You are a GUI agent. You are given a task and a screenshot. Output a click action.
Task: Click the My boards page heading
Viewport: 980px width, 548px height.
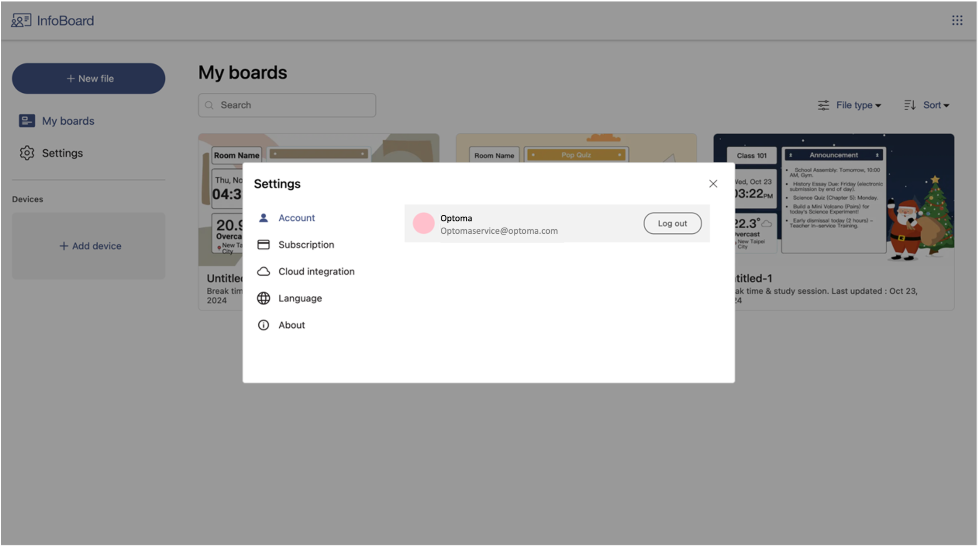[243, 73]
